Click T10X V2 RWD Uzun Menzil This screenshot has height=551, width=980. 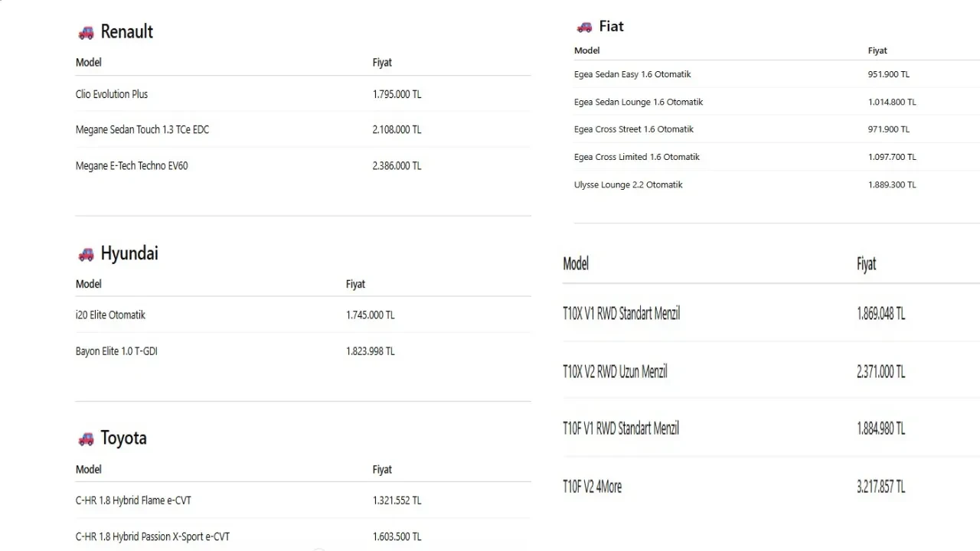tap(615, 371)
